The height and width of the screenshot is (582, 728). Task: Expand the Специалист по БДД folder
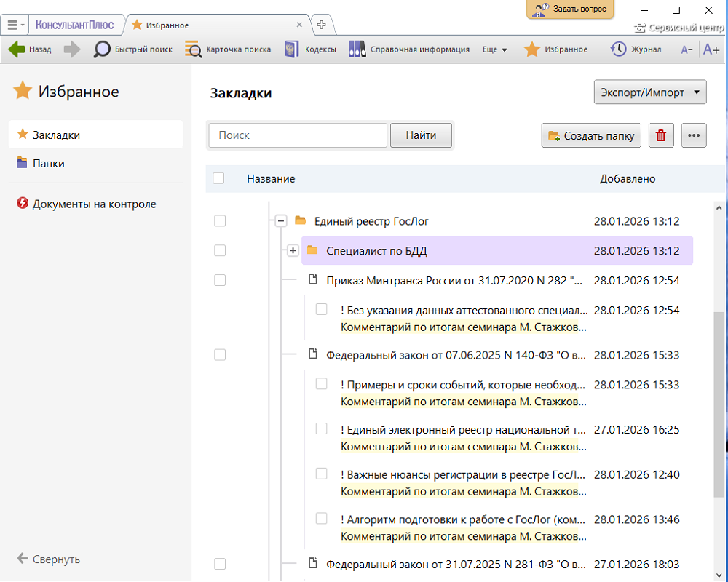click(x=293, y=250)
